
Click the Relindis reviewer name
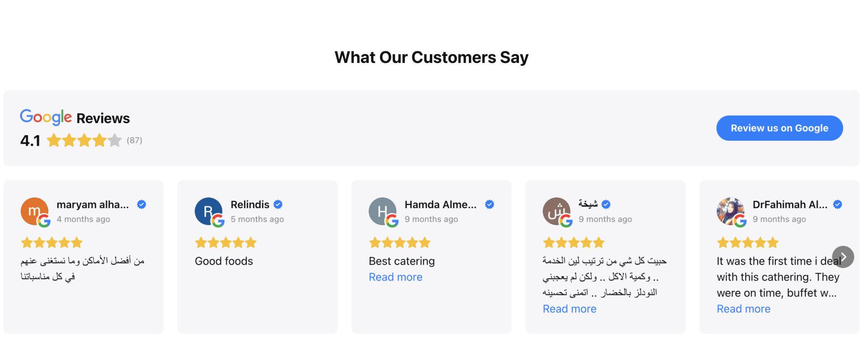pos(250,205)
